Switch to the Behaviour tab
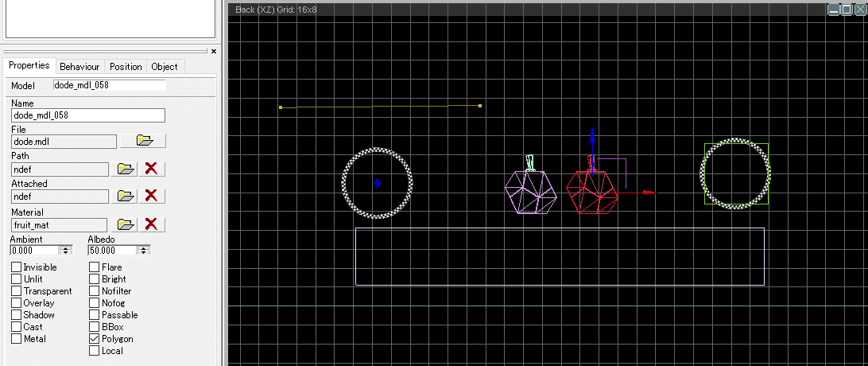This screenshot has width=868, height=366. click(79, 67)
